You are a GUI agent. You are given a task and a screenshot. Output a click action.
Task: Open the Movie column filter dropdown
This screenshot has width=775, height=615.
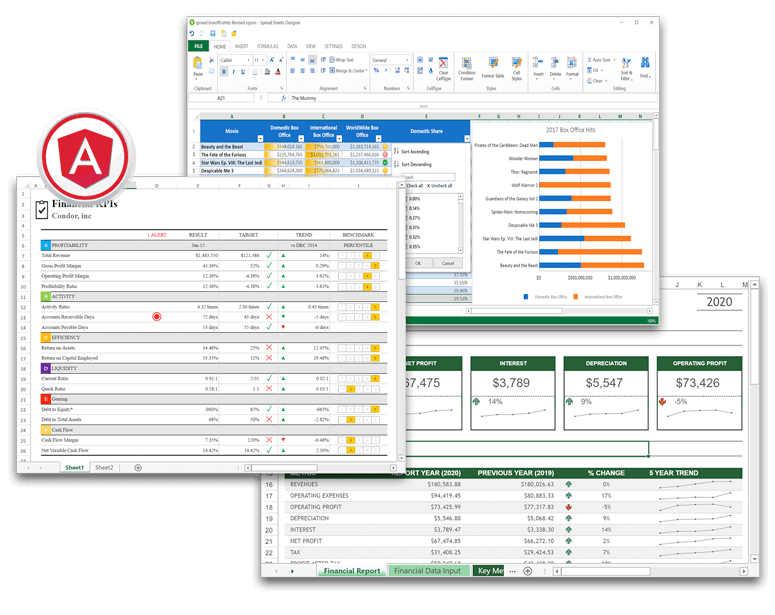click(260, 138)
